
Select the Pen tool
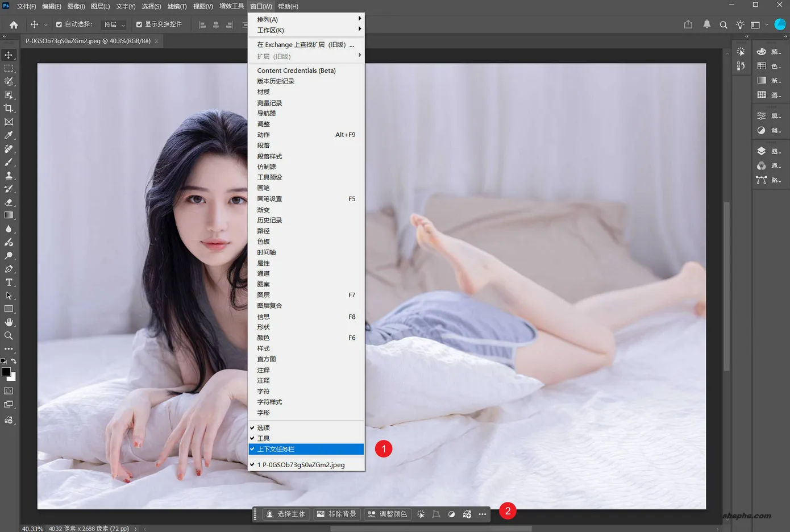(x=9, y=269)
